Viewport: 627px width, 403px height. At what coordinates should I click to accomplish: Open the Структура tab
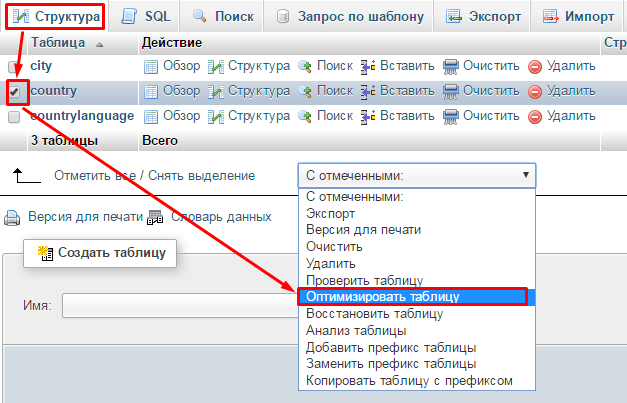coord(56,16)
